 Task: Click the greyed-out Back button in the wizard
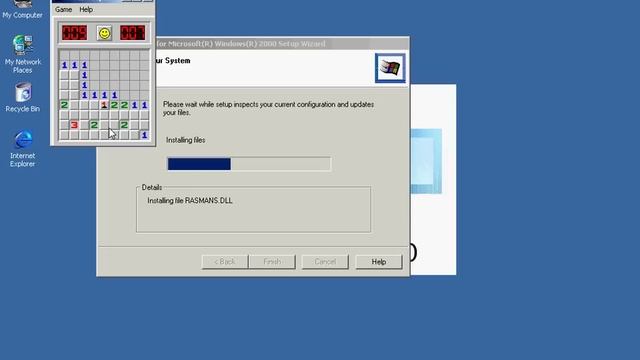[x=225, y=262]
